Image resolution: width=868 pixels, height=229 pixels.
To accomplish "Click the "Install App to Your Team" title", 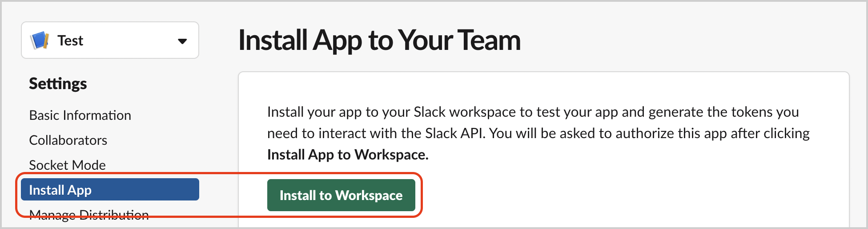I will (x=379, y=40).
